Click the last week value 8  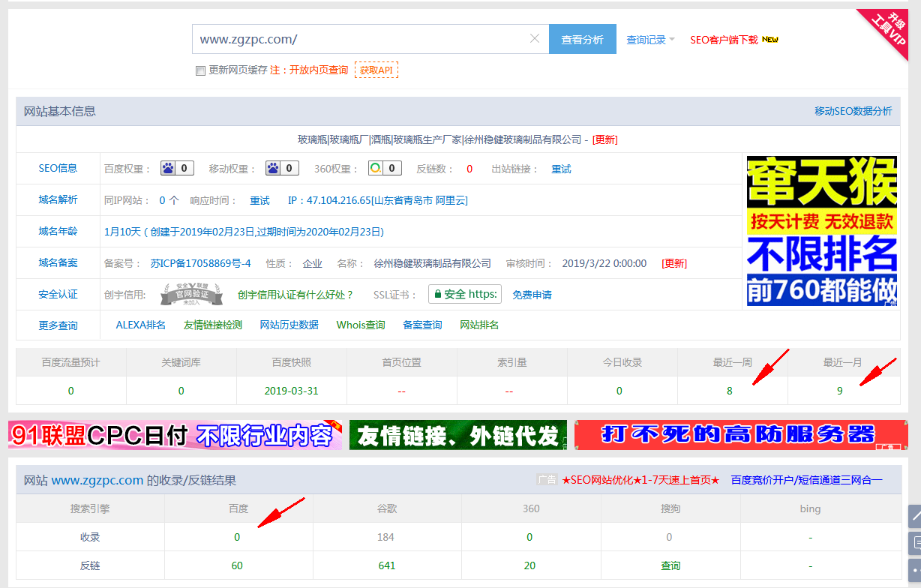[x=730, y=391]
